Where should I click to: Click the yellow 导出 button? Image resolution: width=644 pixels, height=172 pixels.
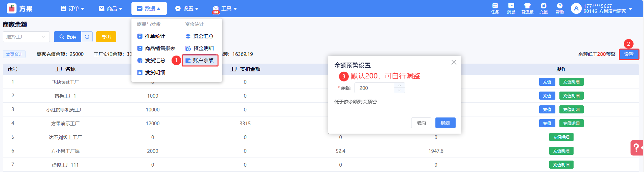click(x=106, y=37)
